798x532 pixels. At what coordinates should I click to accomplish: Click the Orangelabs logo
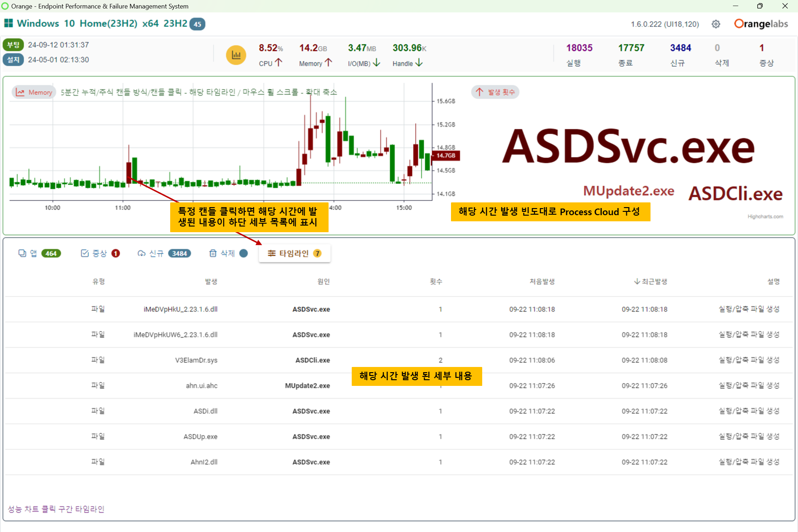pos(761,24)
